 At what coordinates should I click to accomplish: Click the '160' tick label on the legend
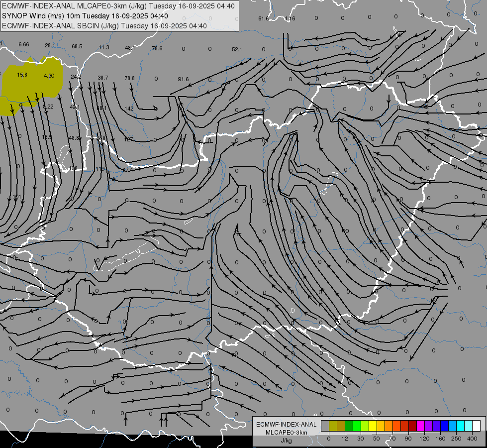tap(440, 439)
